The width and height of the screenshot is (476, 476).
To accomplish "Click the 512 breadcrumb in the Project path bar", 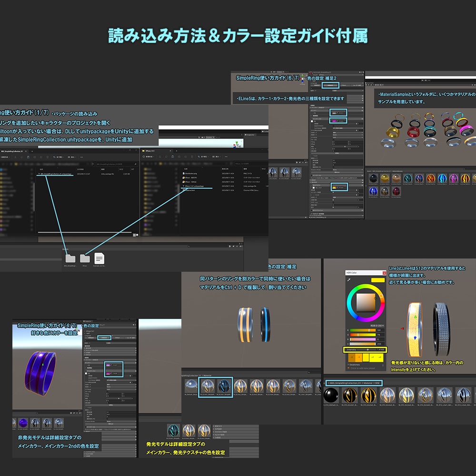I will pos(377,382).
